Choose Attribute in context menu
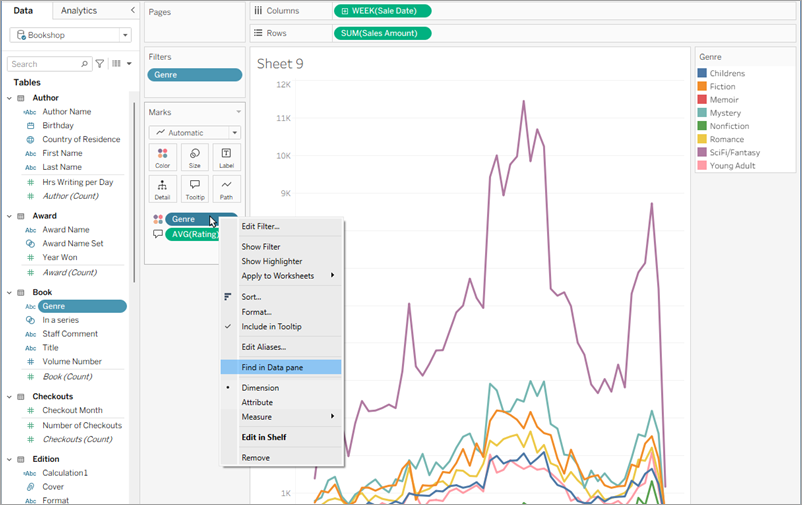Viewport: 802px width, 505px height. [x=258, y=402]
